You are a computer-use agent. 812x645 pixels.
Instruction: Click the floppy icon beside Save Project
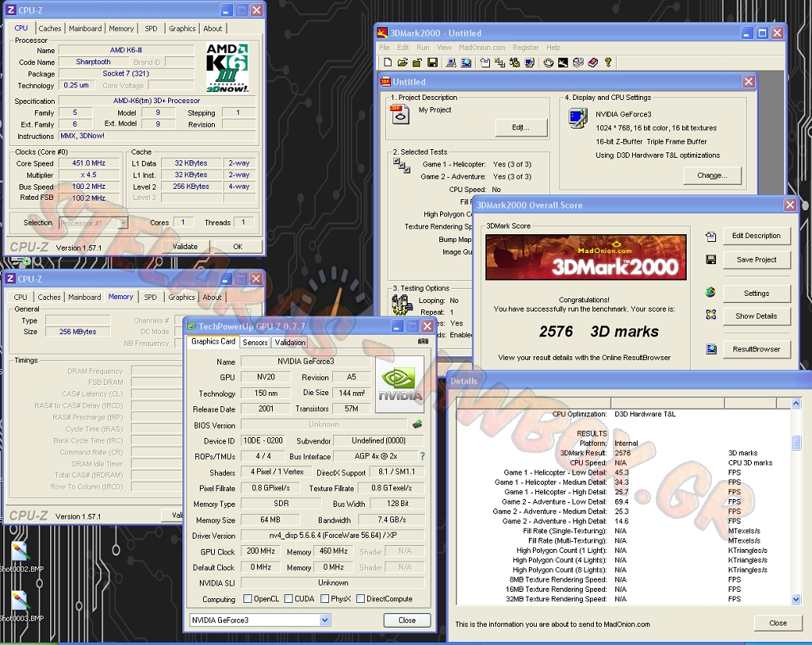(711, 259)
